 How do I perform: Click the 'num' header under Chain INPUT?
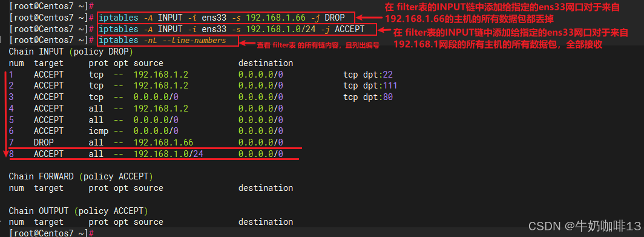coord(16,63)
